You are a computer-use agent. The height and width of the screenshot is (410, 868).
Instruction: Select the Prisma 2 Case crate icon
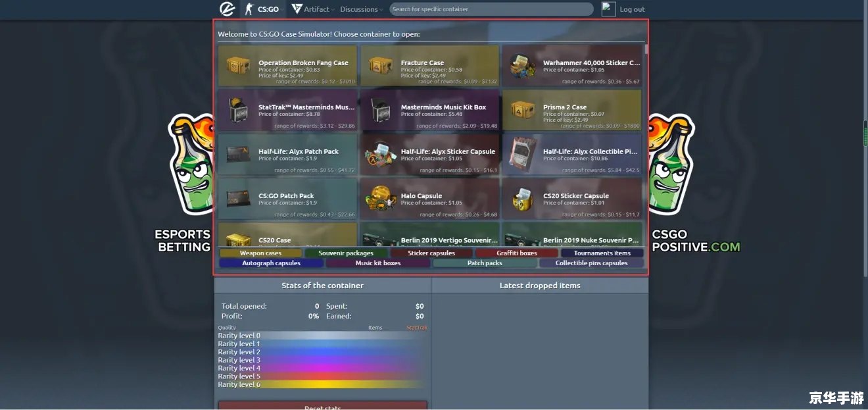522,109
